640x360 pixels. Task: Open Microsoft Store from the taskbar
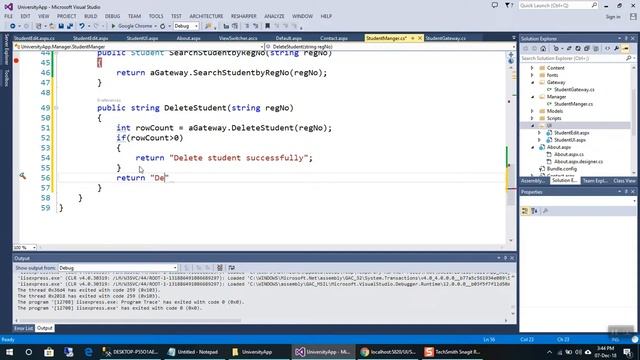(49, 352)
